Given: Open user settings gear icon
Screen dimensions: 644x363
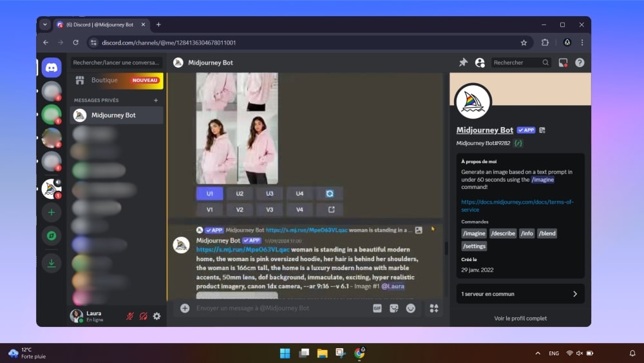Looking at the screenshot, I should (x=157, y=316).
